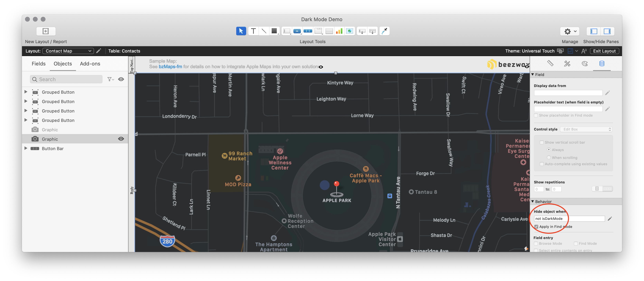Toggle visibility eye for selected Graphic

(121, 139)
